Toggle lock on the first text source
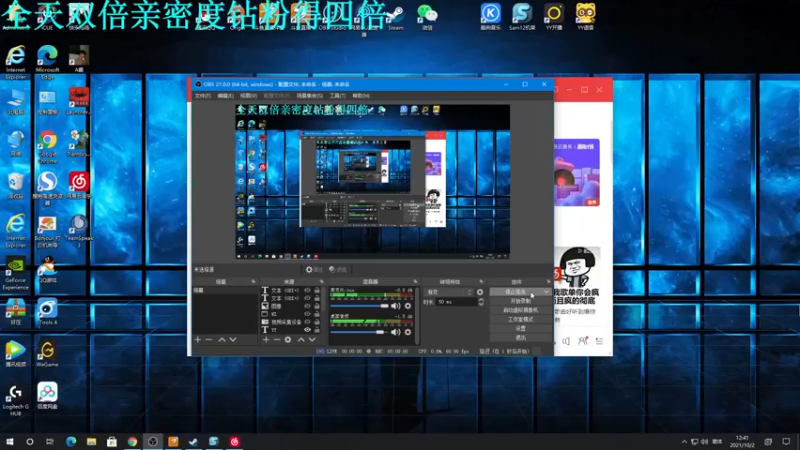The height and width of the screenshot is (450, 800). coord(317,290)
